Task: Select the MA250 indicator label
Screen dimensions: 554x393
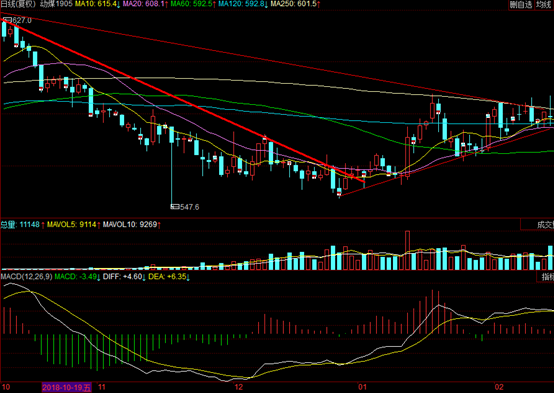Action: coord(295,4)
